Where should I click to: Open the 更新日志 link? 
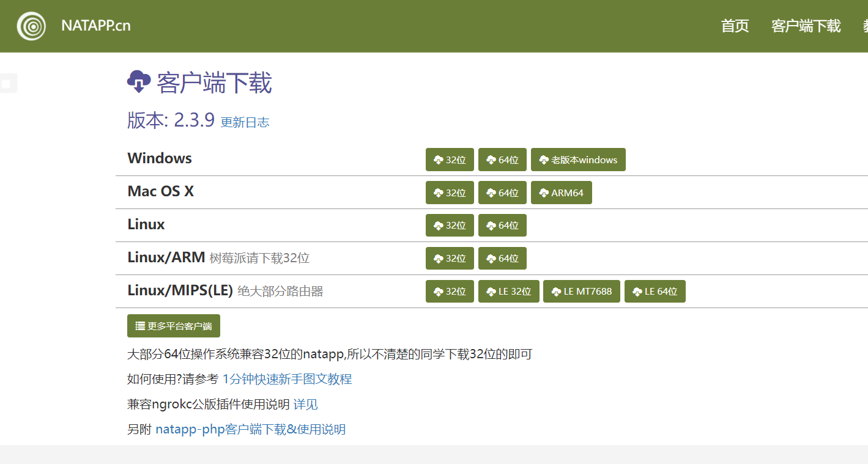(245, 122)
